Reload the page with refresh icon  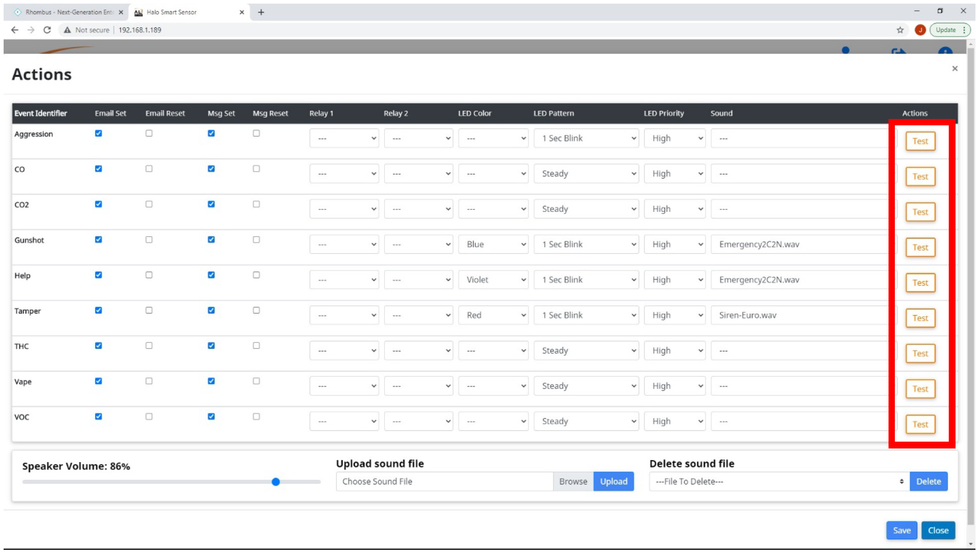tap(47, 30)
